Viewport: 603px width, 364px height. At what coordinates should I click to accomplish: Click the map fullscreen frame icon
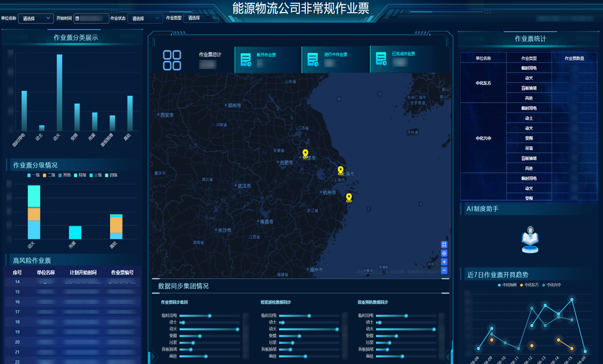tap(444, 245)
